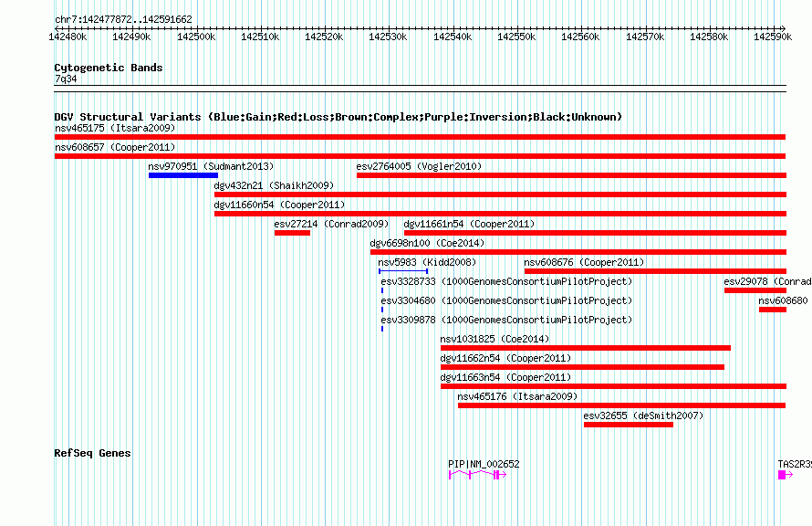The height and width of the screenshot is (526, 812).
Task: Select the blue nsv970951 gain bar
Action: pos(183,175)
